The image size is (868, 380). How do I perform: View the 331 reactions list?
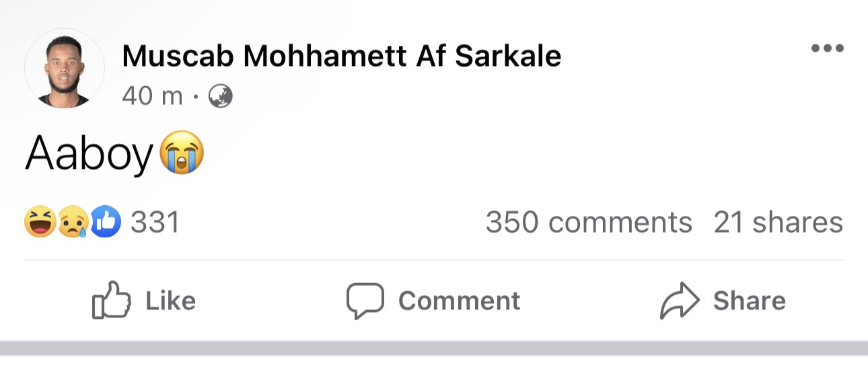[x=155, y=223]
